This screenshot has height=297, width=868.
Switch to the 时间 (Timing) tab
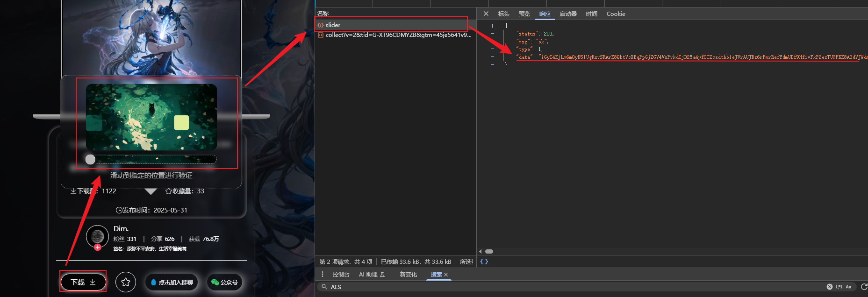coord(592,14)
